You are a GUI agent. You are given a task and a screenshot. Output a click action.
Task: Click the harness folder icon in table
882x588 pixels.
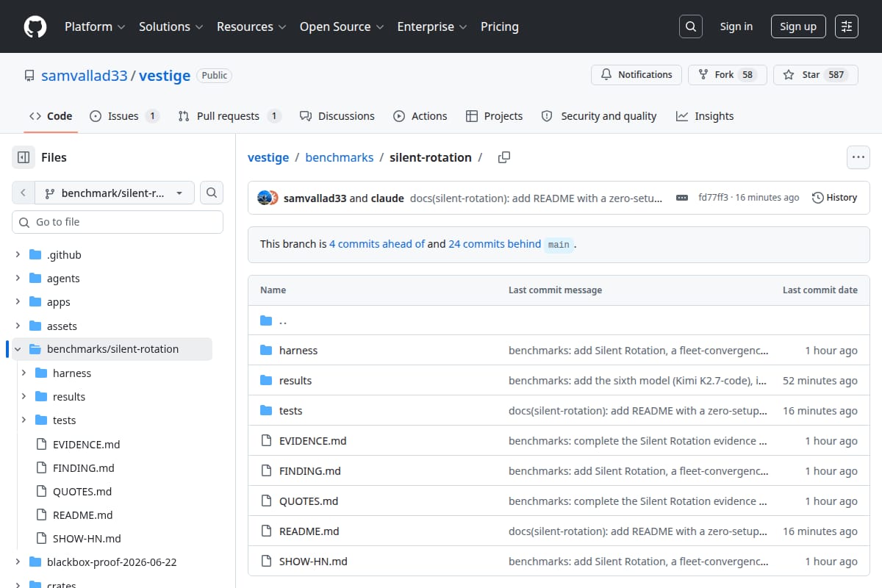pos(266,351)
